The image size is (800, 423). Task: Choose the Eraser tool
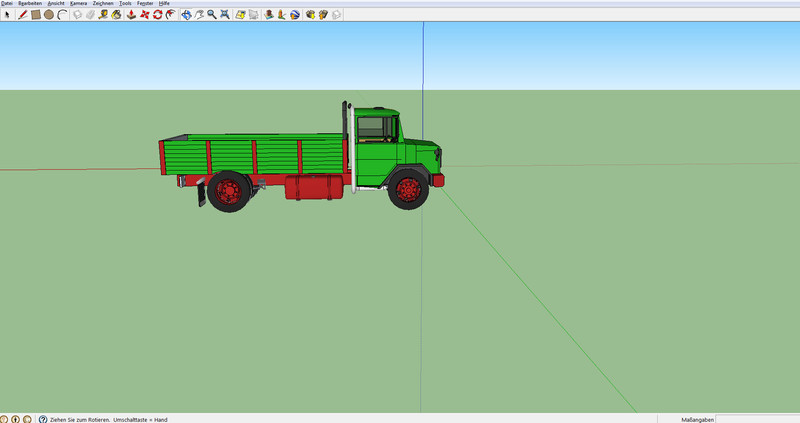tap(90, 15)
